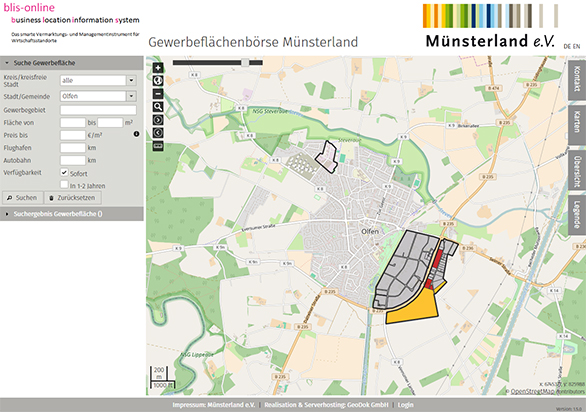Click the Zurücksetzen button

[73, 198]
